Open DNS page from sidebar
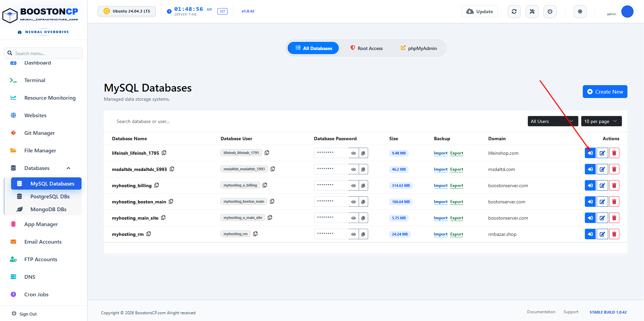The height and width of the screenshot is (321, 644). [30, 277]
